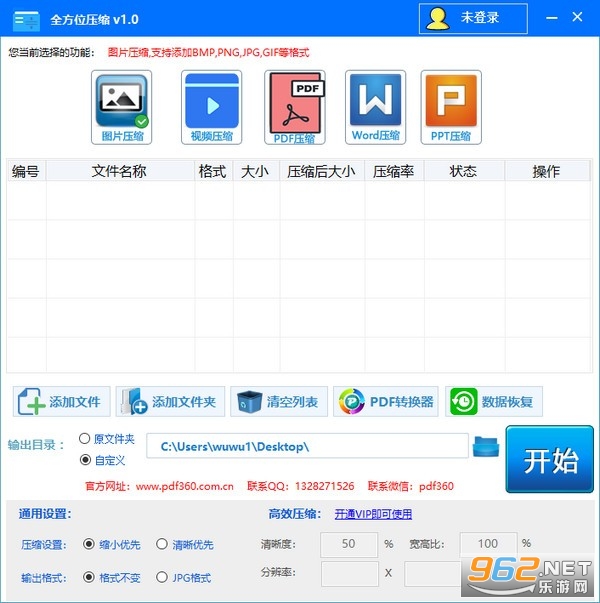The image size is (600, 603).
Task: Click the 状态 column header
Action: pos(464,171)
